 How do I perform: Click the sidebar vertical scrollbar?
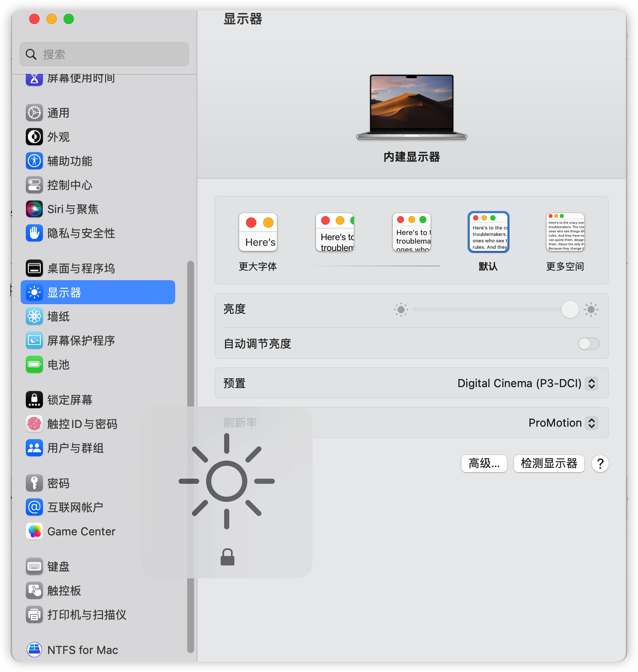(x=191, y=458)
